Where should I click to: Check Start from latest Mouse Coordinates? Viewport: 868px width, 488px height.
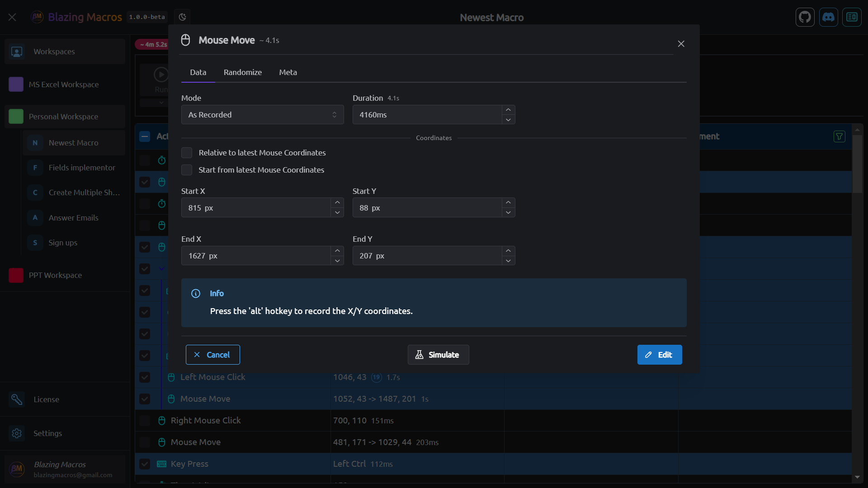(x=187, y=170)
